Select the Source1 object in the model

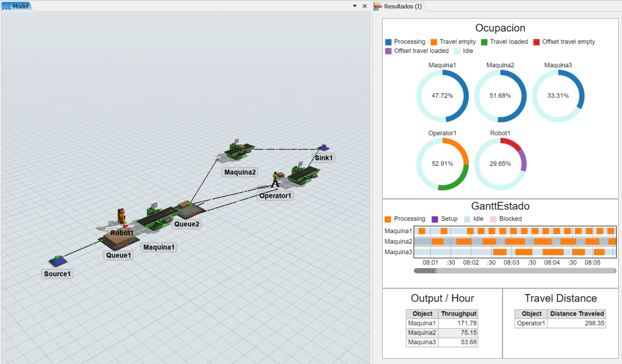(58, 261)
